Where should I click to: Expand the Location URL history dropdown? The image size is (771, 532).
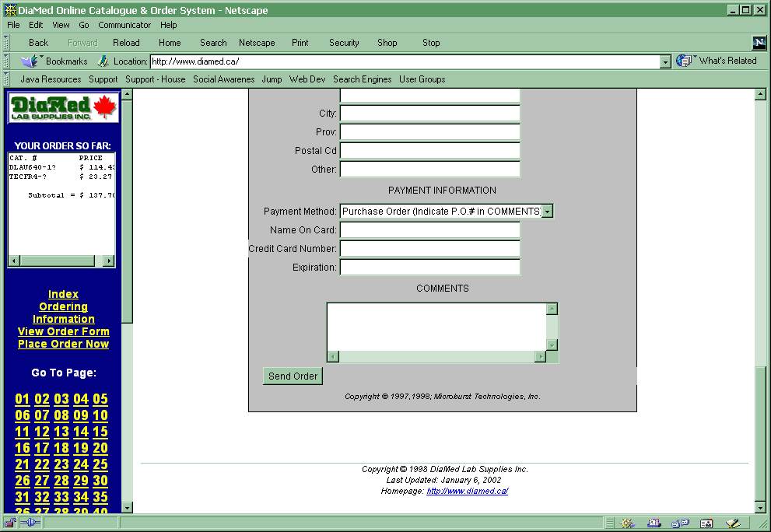point(665,61)
